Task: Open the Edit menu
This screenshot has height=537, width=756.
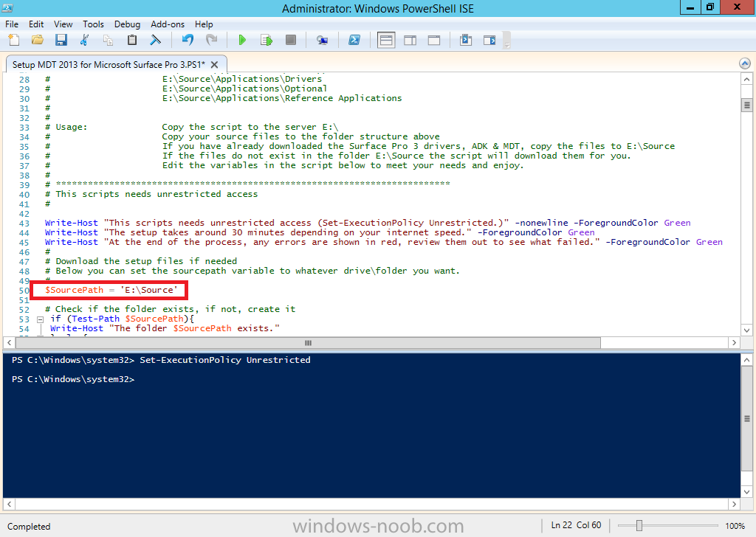Action: click(36, 24)
